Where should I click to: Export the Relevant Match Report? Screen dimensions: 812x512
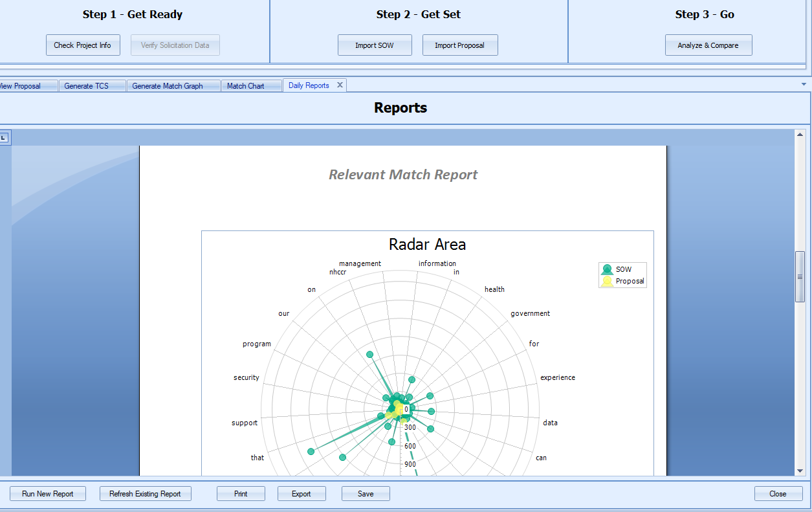(x=302, y=493)
